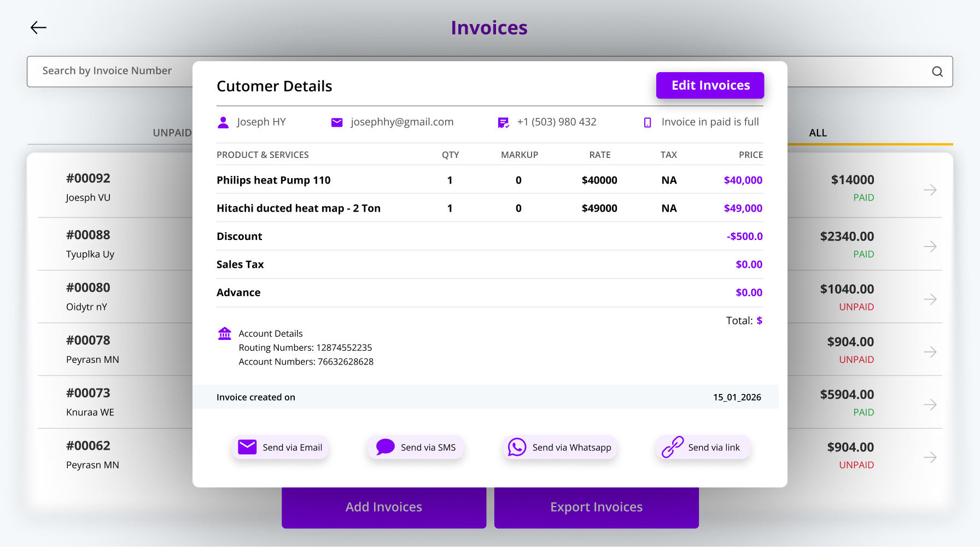Switch to the ALL tab

tap(818, 133)
